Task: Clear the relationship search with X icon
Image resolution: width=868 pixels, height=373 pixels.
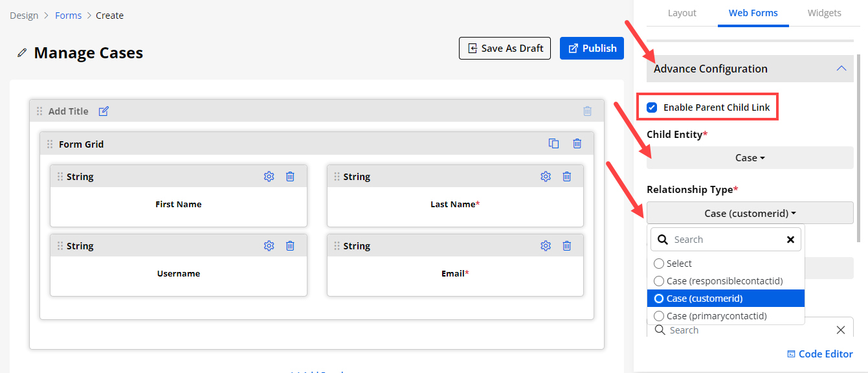Action: pos(790,240)
